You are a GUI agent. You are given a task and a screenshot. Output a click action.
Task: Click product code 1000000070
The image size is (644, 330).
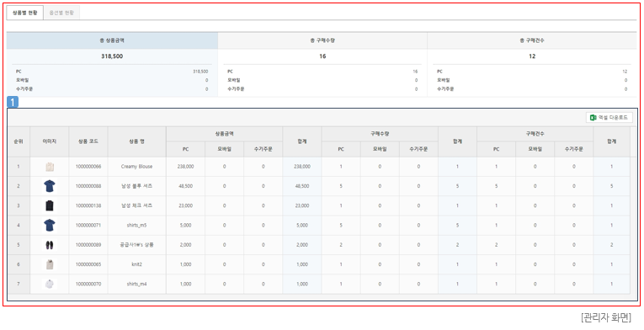[x=88, y=284]
